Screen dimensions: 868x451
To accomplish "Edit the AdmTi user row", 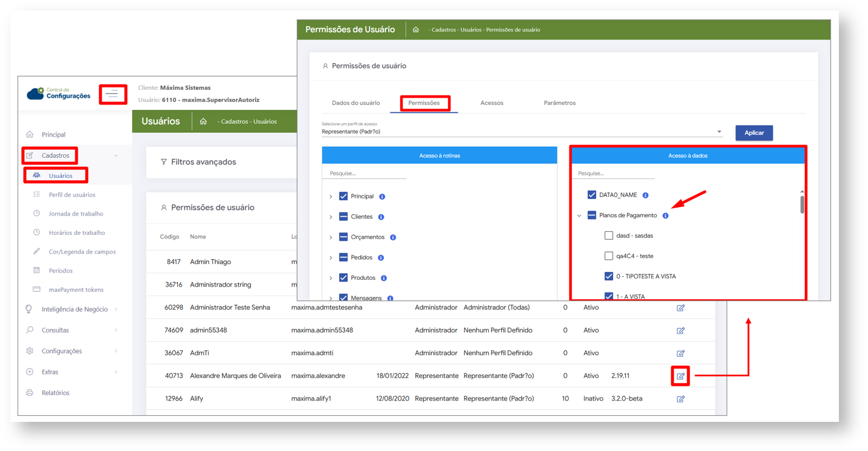I will [x=680, y=353].
